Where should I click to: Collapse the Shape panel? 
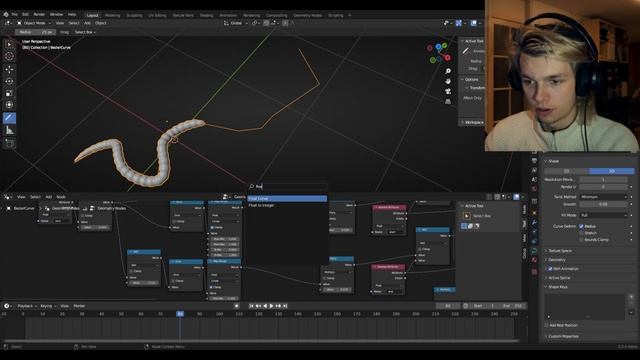553,161
